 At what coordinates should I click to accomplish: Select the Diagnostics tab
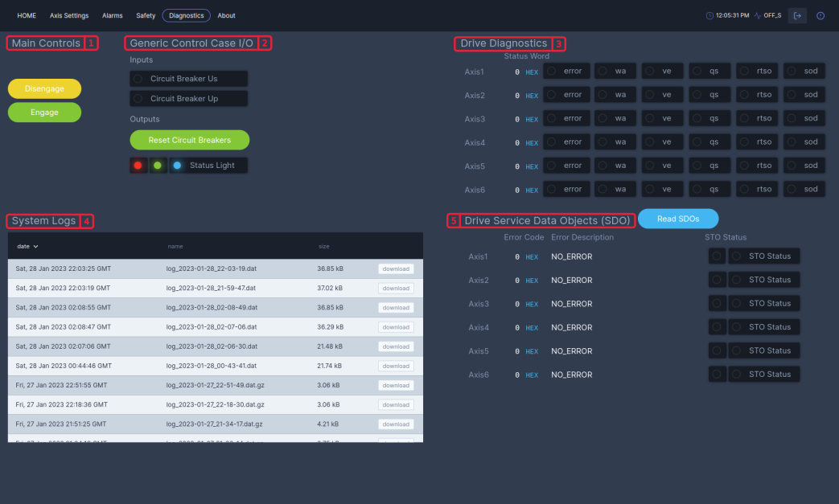click(186, 15)
